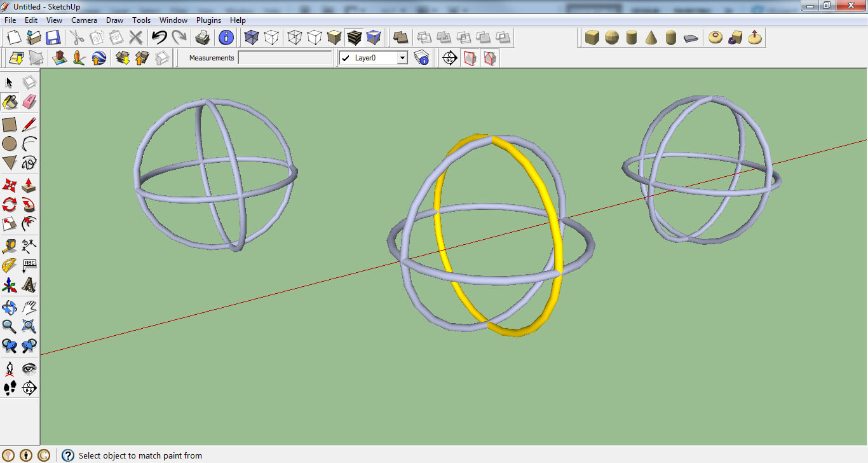Draw a box with Shapes plugin icon
Image resolution: width=868 pixels, height=463 pixels.
click(x=592, y=38)
